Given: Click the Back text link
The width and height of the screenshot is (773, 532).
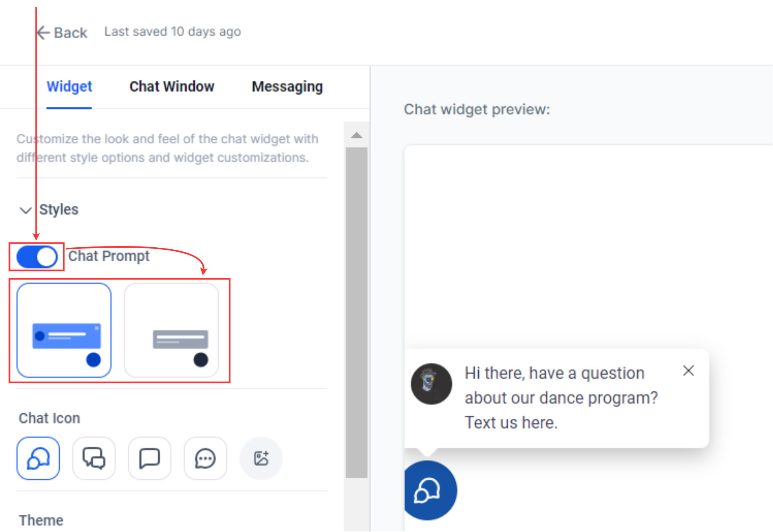Looking at the screenshot, I should point(70,33).
